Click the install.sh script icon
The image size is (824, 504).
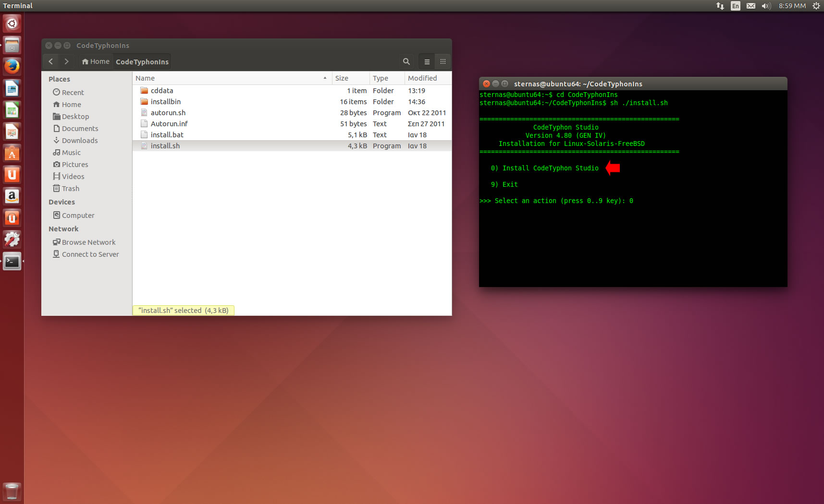(x=144, y=145)
